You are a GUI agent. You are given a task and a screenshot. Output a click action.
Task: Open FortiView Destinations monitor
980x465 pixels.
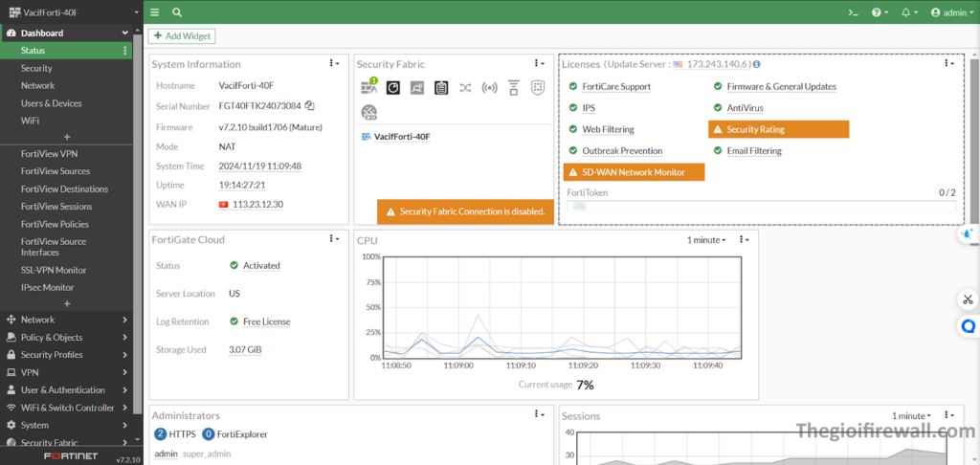tap(64, 188)
